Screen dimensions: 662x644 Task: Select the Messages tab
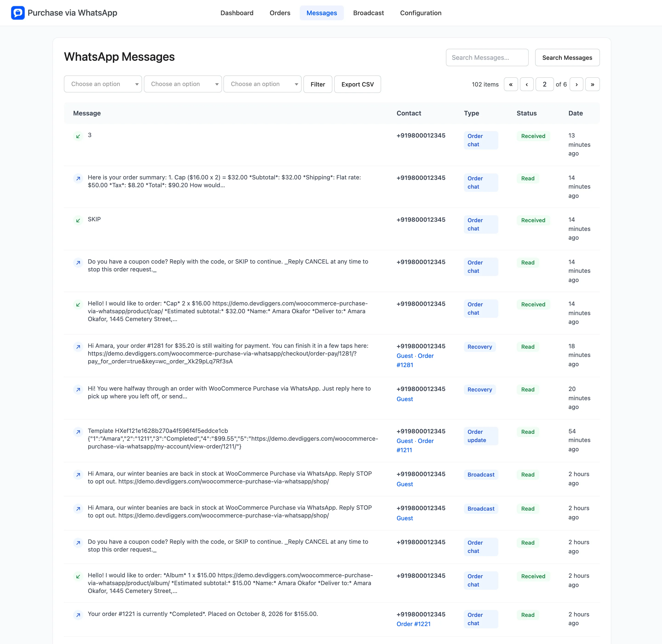pyautogui.click(x=322, y=13)
